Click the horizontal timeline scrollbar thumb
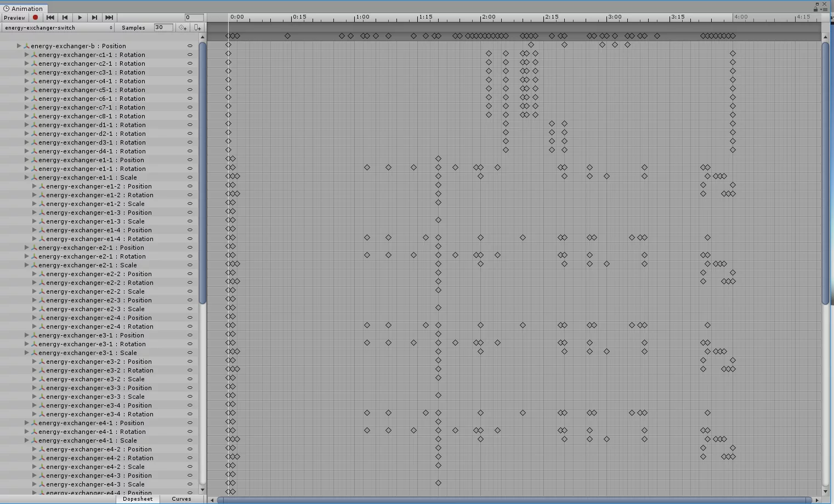This screenshot has width=834, height=504. pyautogui.click(x=514, y=500)
